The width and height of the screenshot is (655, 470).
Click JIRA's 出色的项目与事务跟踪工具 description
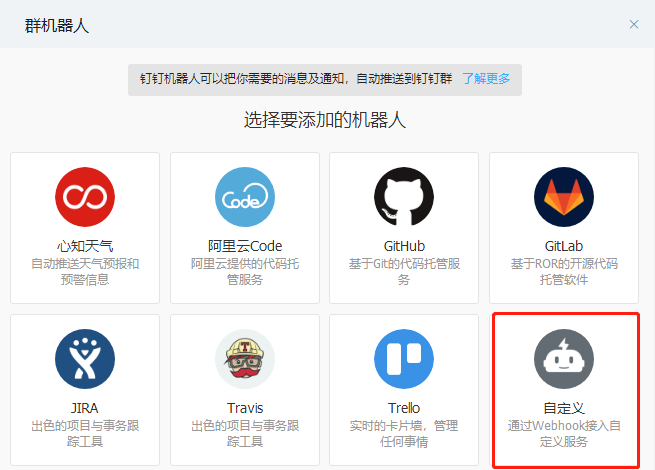click(x=85, y=434)
